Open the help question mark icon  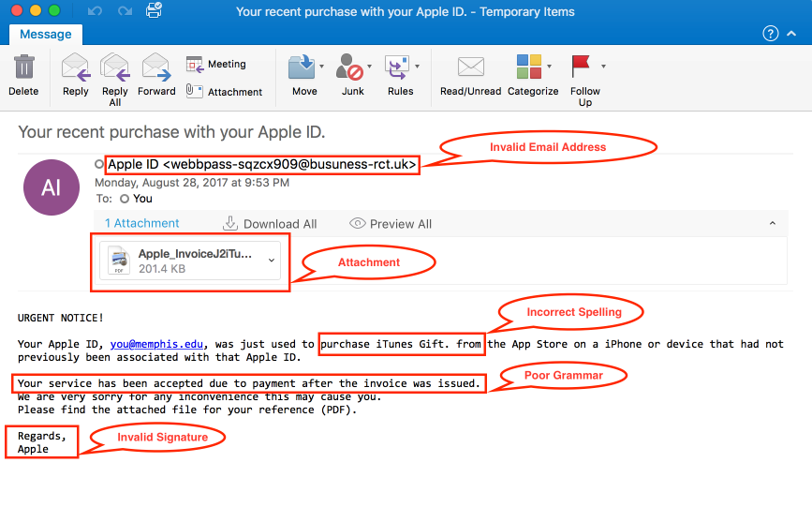tap(771, 34)
